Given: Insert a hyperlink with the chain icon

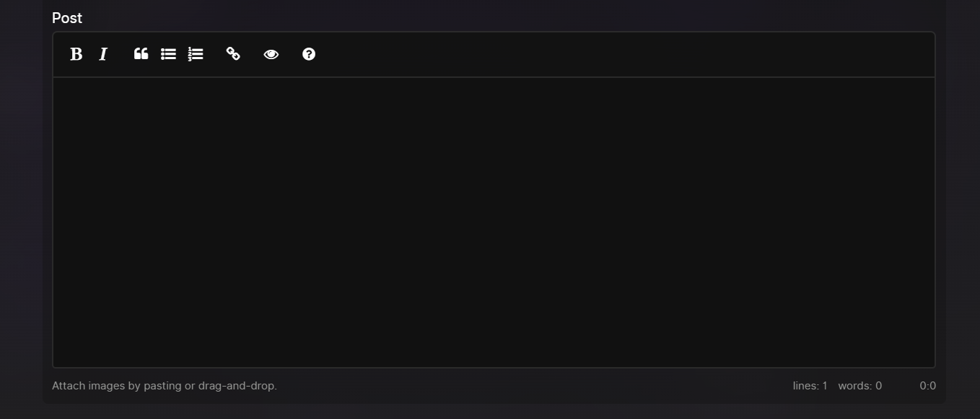Looking at the screenshot, I should 233,54.
